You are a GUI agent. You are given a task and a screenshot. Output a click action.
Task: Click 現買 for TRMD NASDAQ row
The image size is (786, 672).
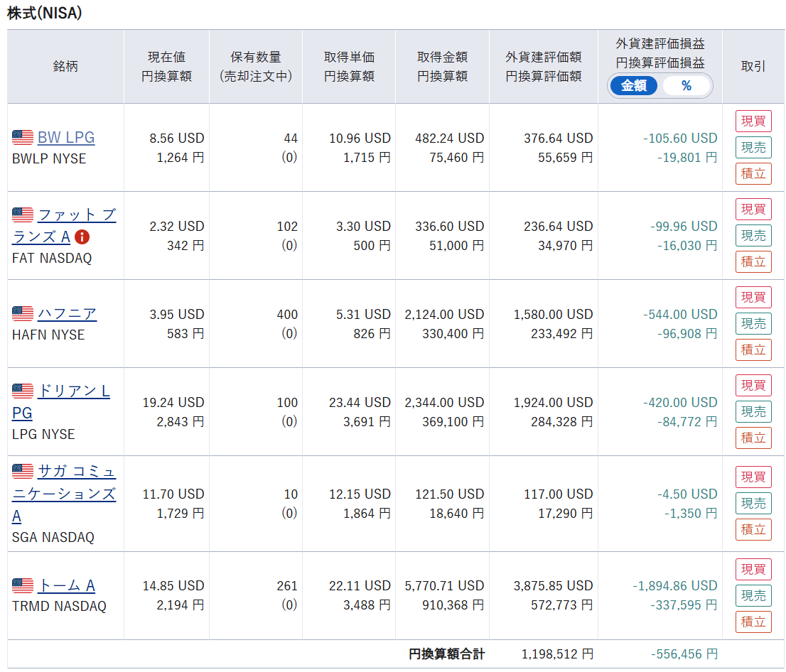pyautogui.click(x=753, y=569)
